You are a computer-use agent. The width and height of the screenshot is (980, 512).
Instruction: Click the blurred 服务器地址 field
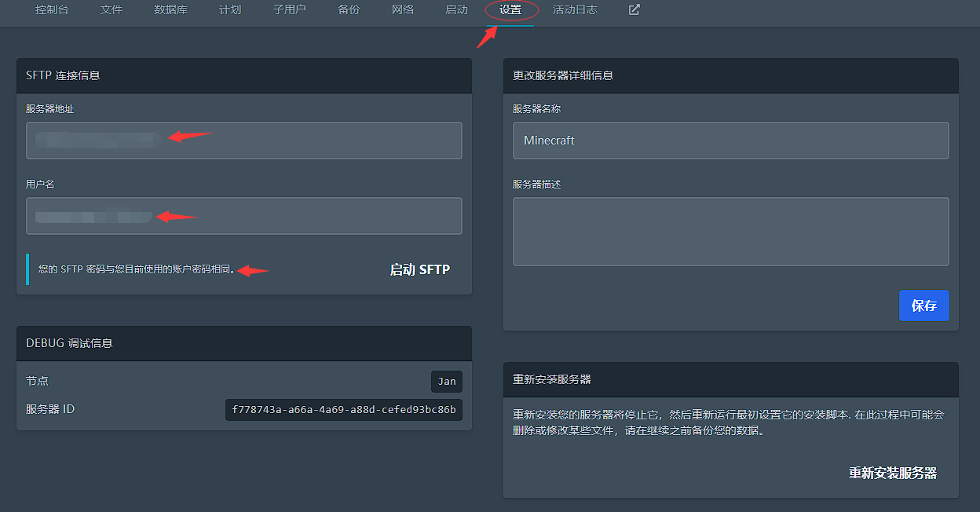(244, 141)
